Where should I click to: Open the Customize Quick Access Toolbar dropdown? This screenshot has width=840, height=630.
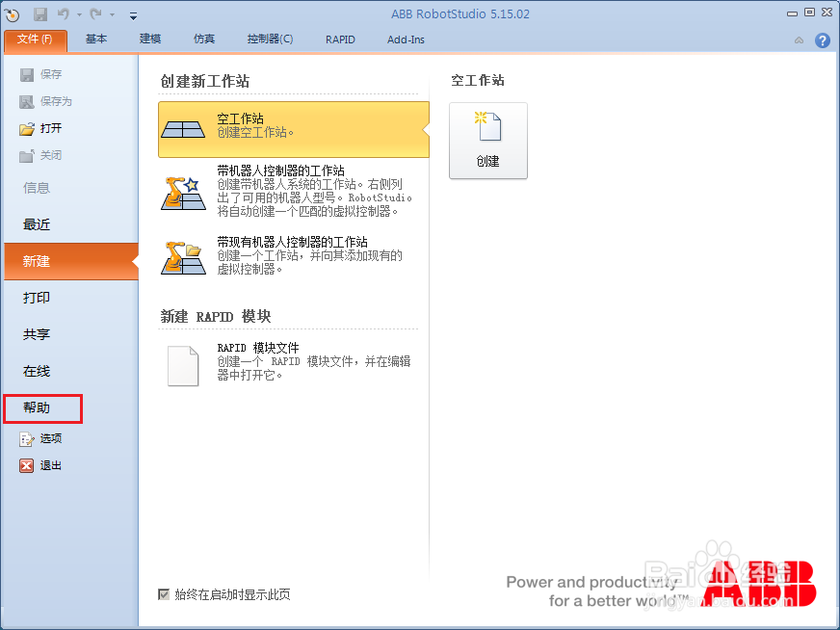click(133, 16)
